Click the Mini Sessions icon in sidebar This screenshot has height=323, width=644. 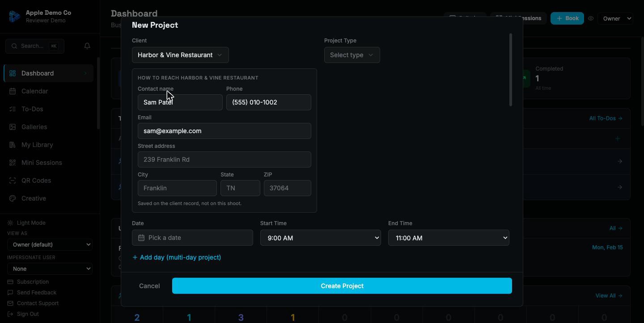[13, 163]
